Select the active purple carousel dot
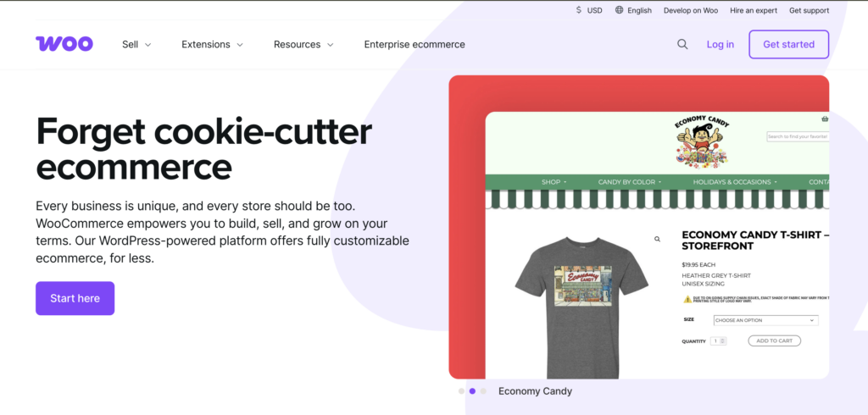Image resolution: width=868 pixels, height=415 pixels. pos(472,391)
